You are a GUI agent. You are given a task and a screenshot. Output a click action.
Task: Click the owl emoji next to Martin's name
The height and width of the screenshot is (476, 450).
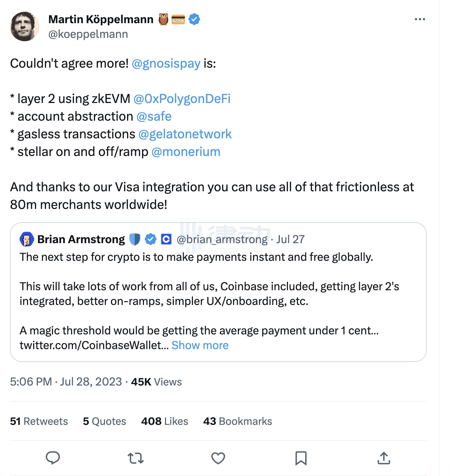coord(164,19)
